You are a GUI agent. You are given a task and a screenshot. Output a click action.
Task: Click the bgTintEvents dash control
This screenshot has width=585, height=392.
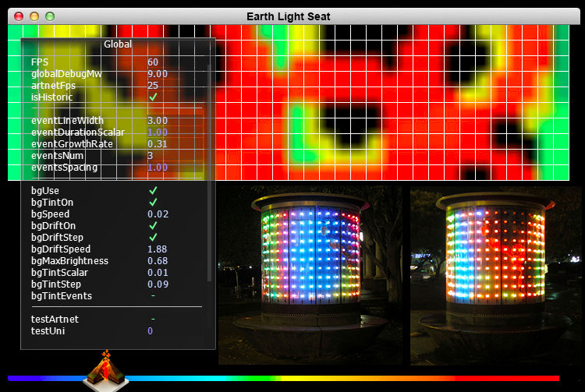point(153,296)
